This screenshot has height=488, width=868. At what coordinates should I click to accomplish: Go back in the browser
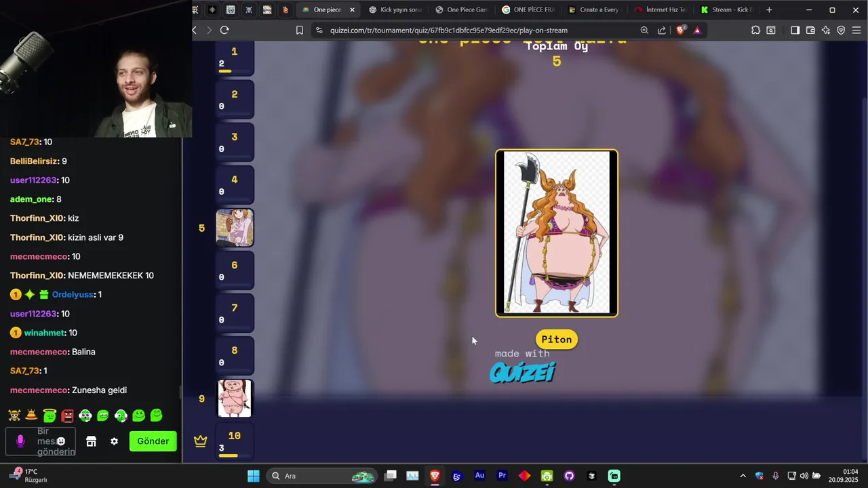coord(195,30)
